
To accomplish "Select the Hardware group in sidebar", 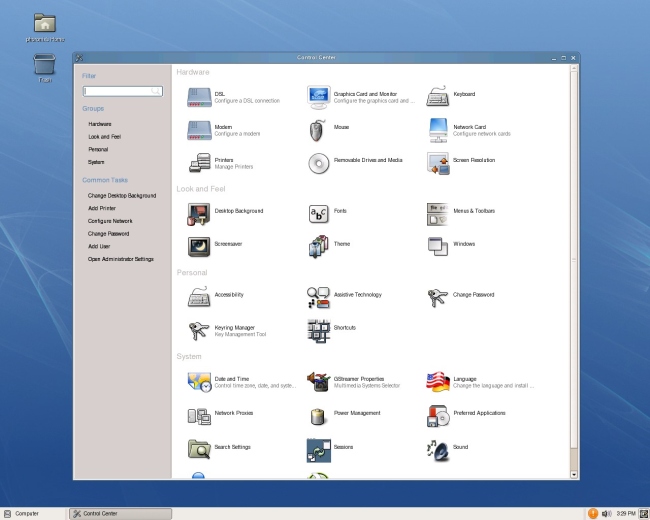I will pyautogui.click(x=99, y=124).
